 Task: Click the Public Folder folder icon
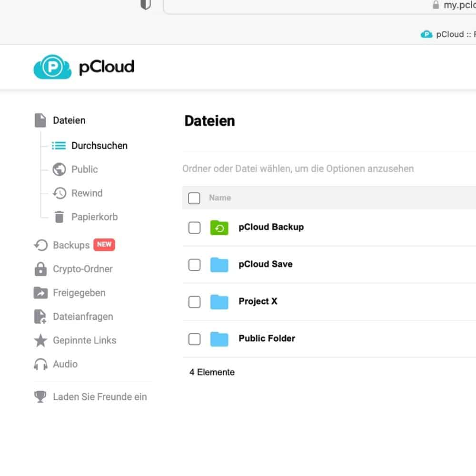coord(219,339)
